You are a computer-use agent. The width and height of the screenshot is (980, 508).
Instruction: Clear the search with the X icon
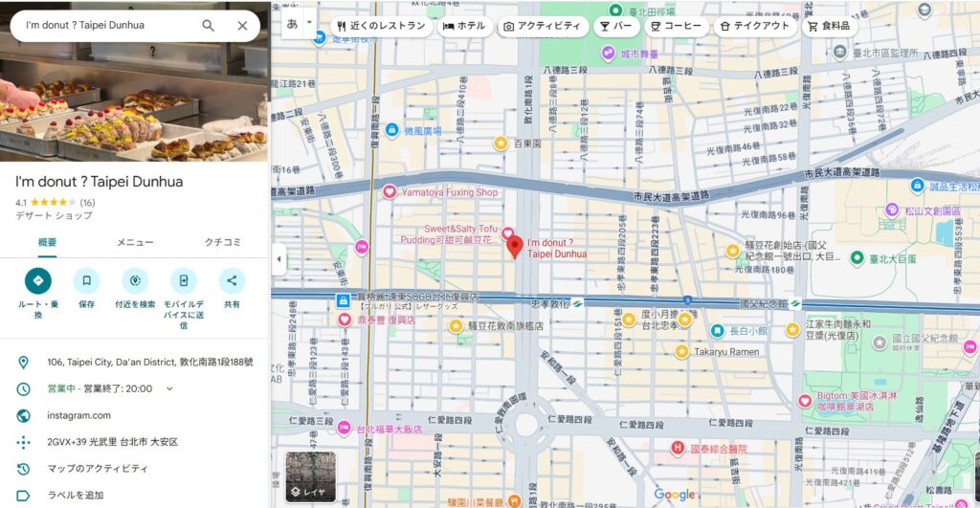click(x=242, y=26)
